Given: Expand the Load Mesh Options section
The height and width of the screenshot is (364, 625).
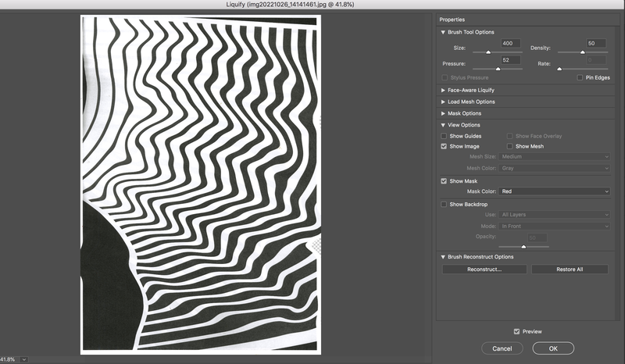Looking at the screenshot, I should click(443, 102).
